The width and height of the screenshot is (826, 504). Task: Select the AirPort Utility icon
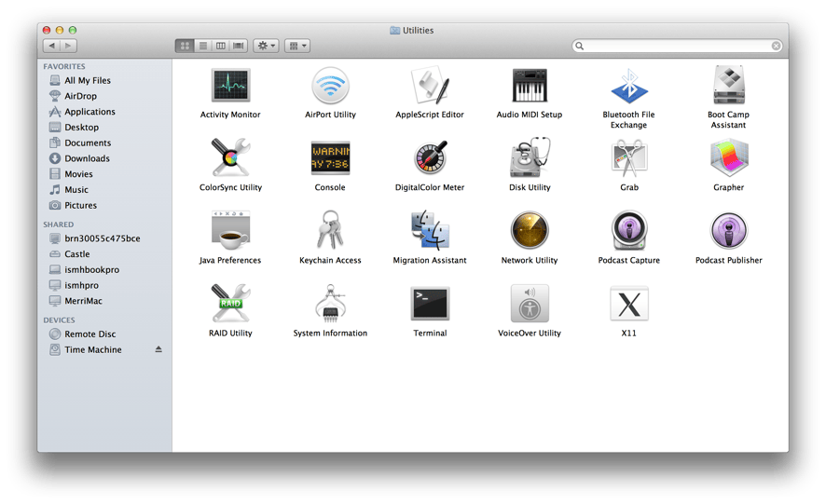coord(330,86)
